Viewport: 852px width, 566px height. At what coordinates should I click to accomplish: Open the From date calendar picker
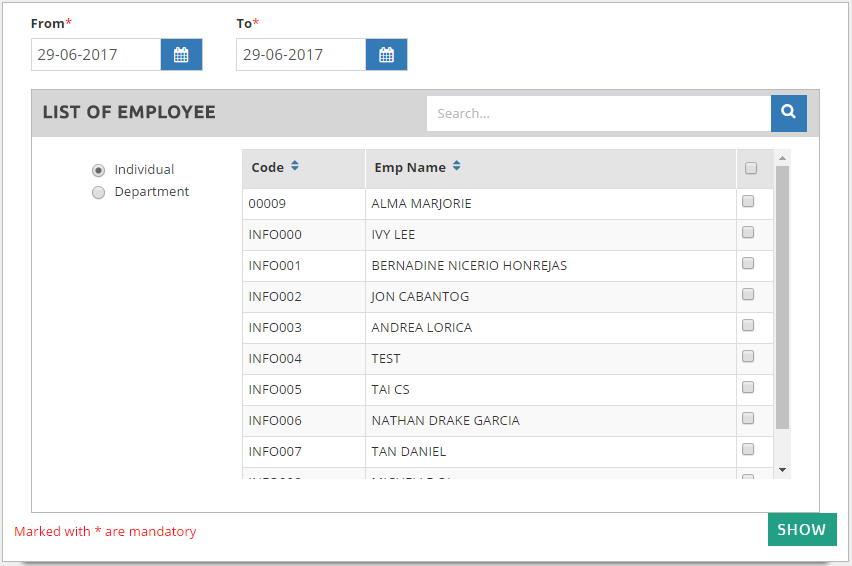[181, 55]
